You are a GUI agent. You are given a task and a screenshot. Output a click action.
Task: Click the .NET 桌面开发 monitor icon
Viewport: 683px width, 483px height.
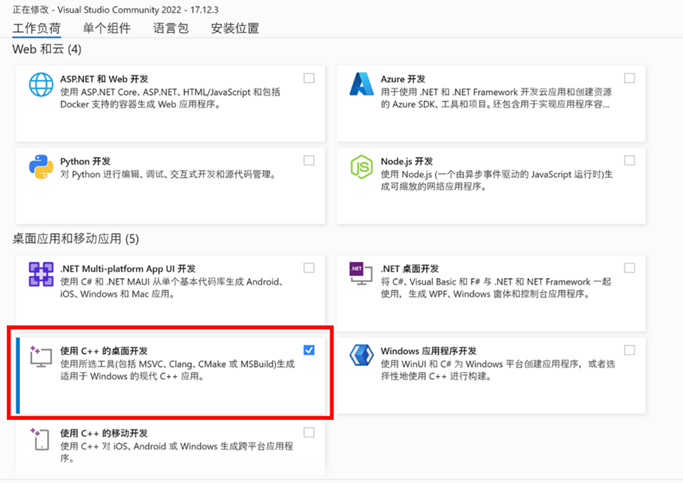pos(361,274)
